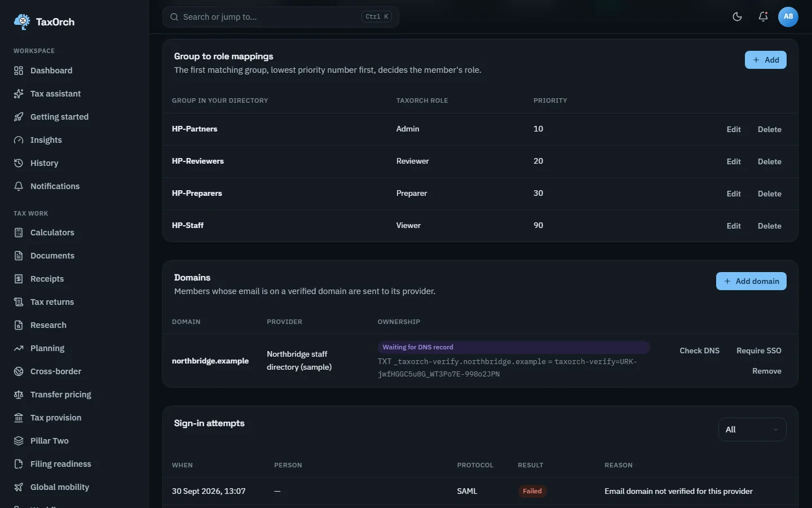Image resolution: width=812 pixels, height=508 pixels.
Task: Click the TaxOrch logo icon
Action: [22, 22]
